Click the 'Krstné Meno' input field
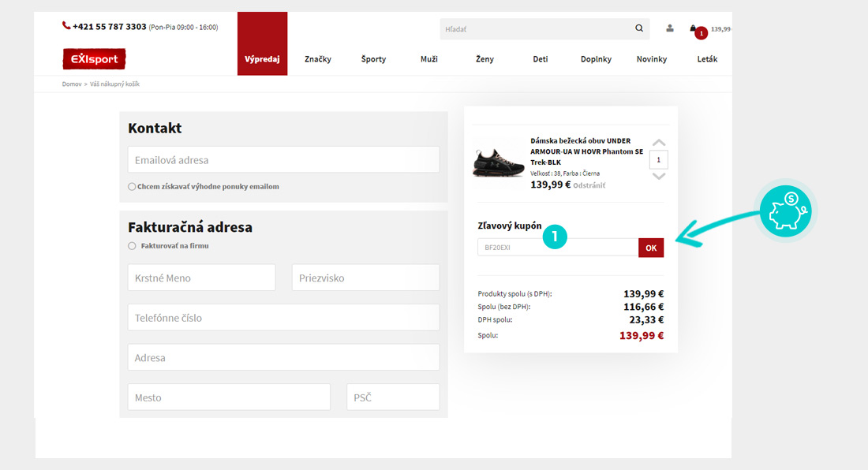This screenshot has height=470, width=868. point(201,278)
